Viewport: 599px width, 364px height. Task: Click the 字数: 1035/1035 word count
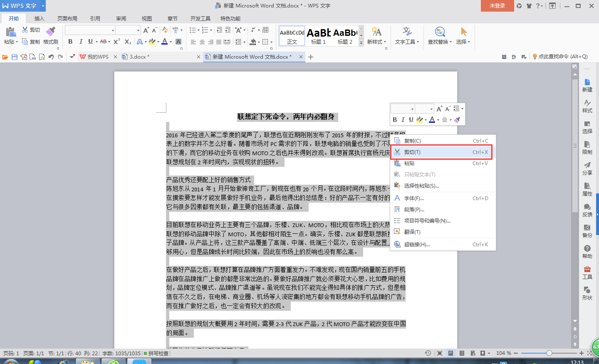(121, 353)
